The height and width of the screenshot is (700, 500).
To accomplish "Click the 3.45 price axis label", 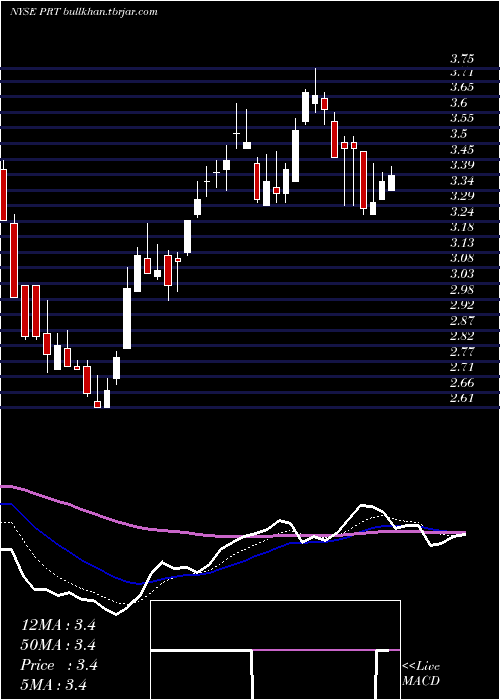I will click(x=462, y=150).
